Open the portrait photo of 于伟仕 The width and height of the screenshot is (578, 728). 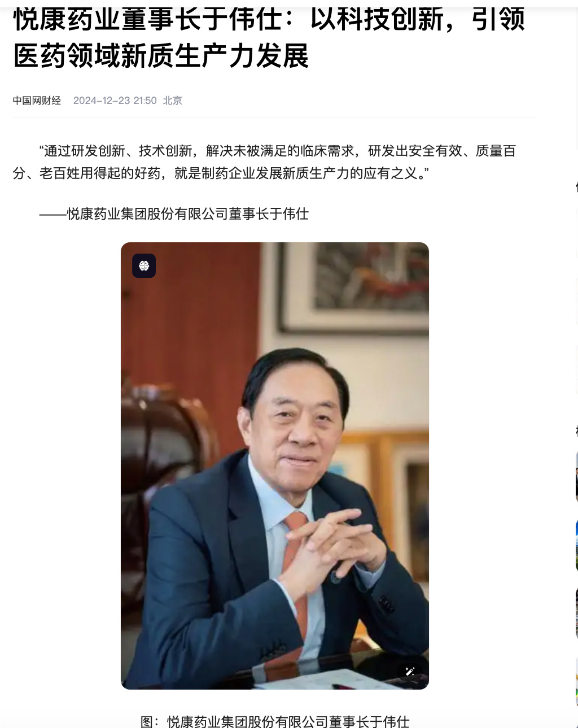tap(275, 466)
